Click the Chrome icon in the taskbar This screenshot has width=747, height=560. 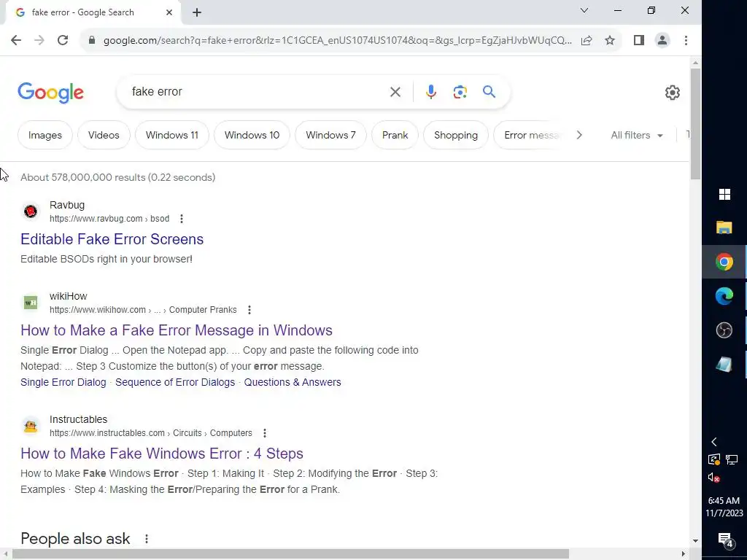click(x=724, y=262)
